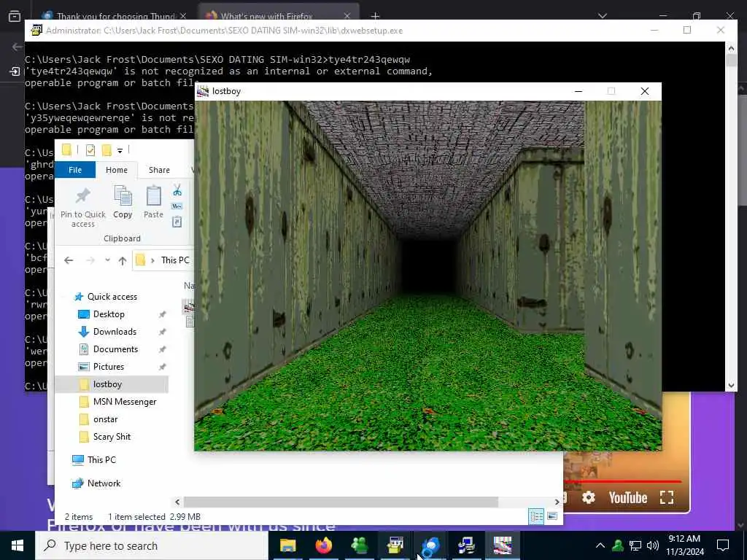This screenshot has width=747, height=560.
Task: Switch Explorer to large icons view
Action: [x=553, y=517]
